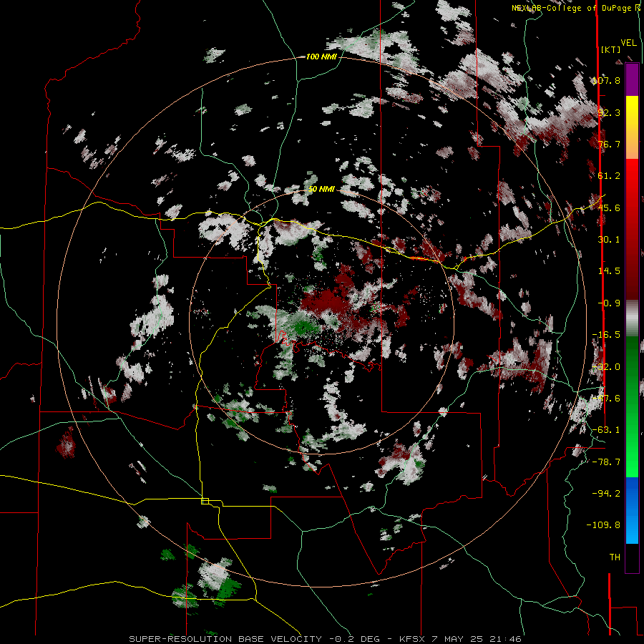Image resolution: width=644 pixels, height=644 pixels.
Task: Click the VEL legend heading
Action: [628, 43]
